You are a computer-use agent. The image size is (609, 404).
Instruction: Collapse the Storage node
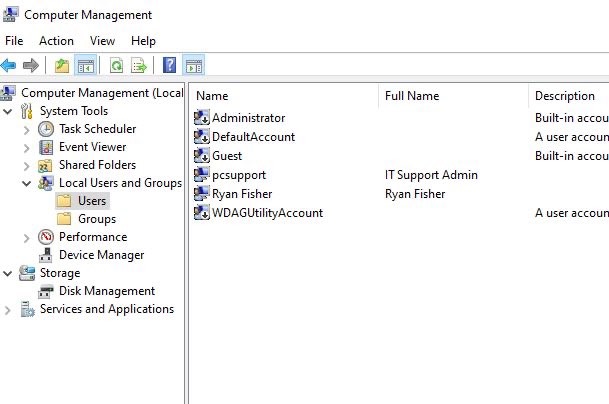tap(7, 273)
